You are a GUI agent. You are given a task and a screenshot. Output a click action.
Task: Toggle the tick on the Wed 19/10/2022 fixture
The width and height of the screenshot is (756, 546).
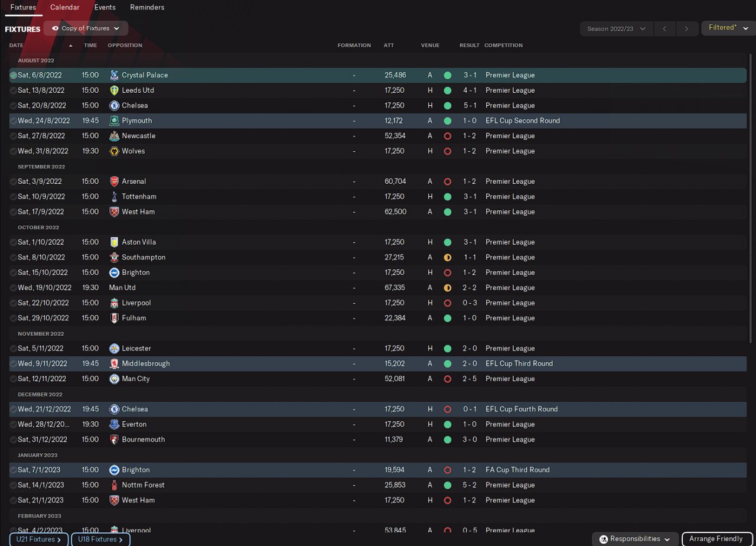pos(13,288)
